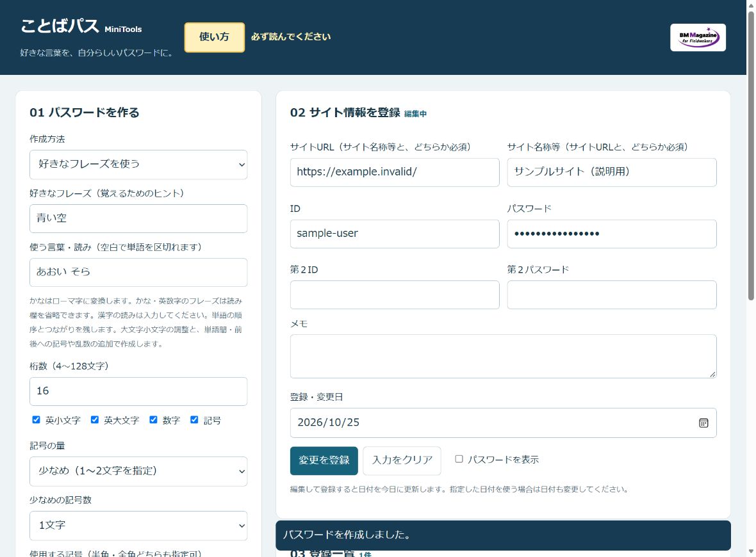The height and width of the screenshot is (557, 756).
Task: Click the masked パスワード field
Action: click(611, 234)
